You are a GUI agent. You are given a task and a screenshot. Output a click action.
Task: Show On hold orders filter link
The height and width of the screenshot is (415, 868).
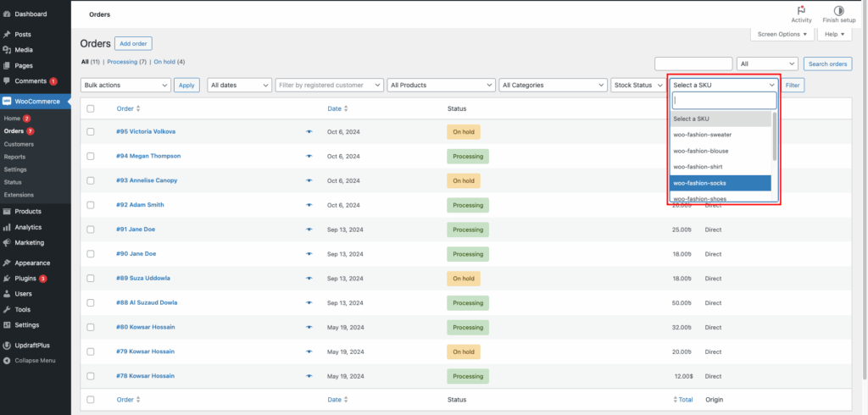pos(165,62)
